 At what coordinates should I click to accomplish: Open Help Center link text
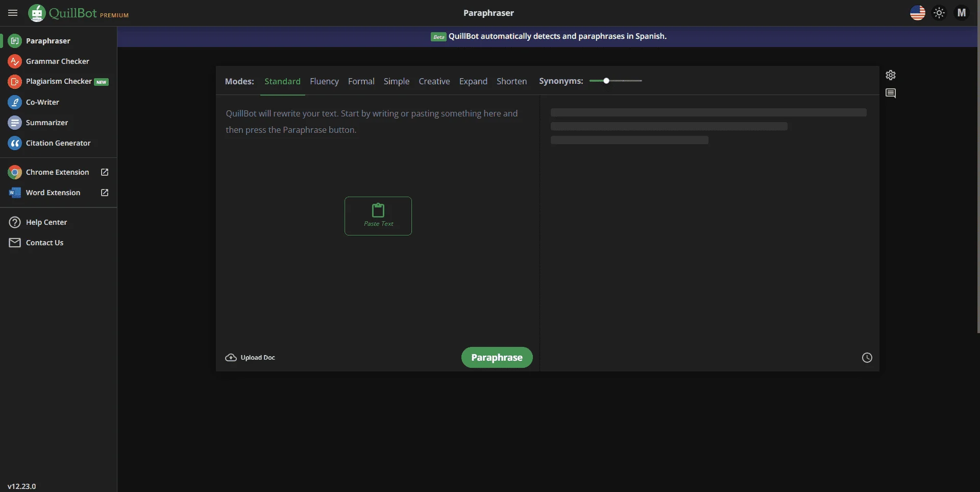tap(46, 222)
